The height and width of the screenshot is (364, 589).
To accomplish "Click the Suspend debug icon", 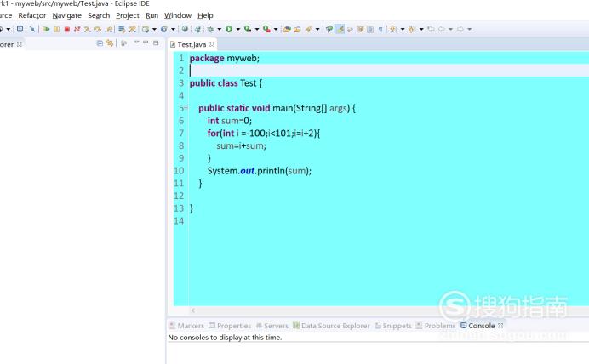I will 57,29.
